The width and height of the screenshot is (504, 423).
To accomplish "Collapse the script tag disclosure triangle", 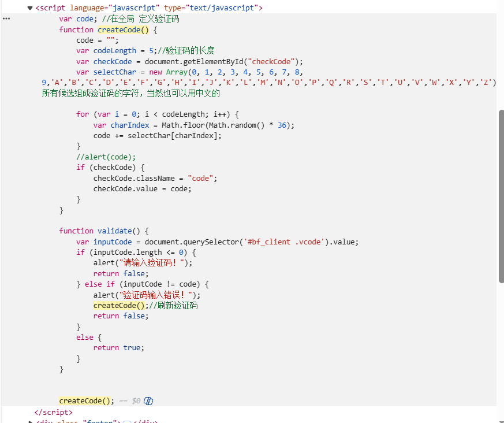I will 30,8.
